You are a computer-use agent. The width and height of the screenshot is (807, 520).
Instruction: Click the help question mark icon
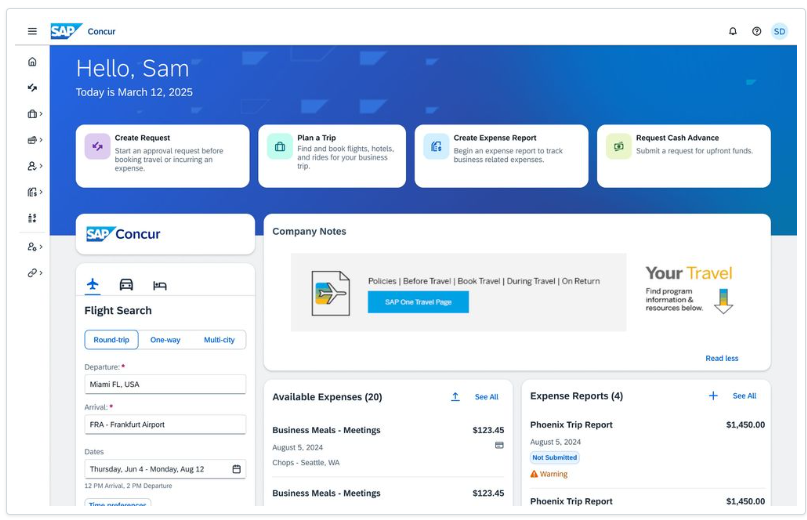[756, 31]
